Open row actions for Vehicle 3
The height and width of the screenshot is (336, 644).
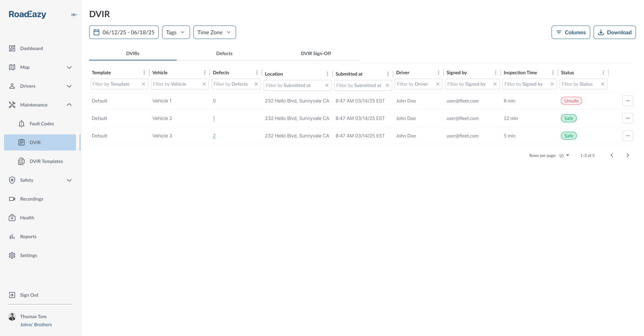[628, 136]
